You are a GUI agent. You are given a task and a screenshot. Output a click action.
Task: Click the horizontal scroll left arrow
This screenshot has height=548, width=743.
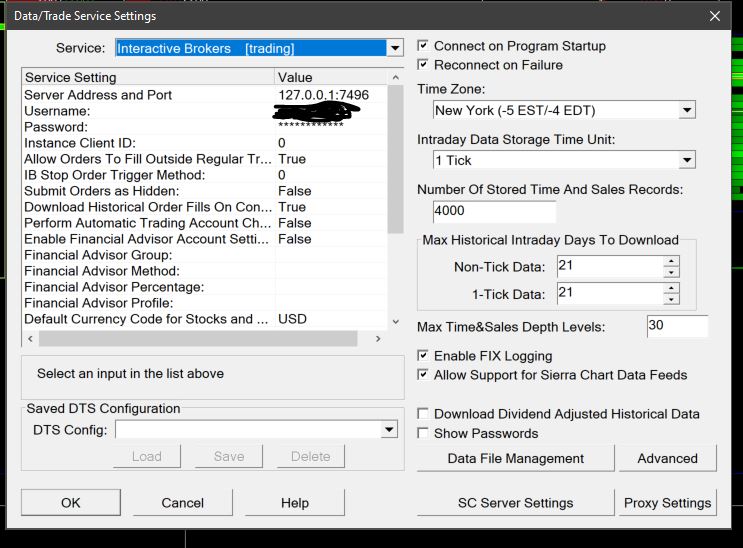[30, 338]
